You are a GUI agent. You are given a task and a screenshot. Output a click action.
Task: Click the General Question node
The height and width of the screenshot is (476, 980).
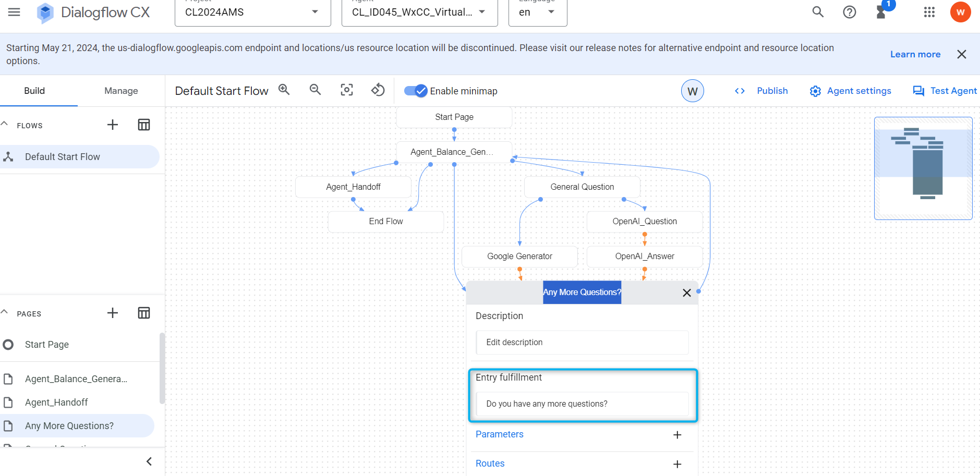(582, 187)
